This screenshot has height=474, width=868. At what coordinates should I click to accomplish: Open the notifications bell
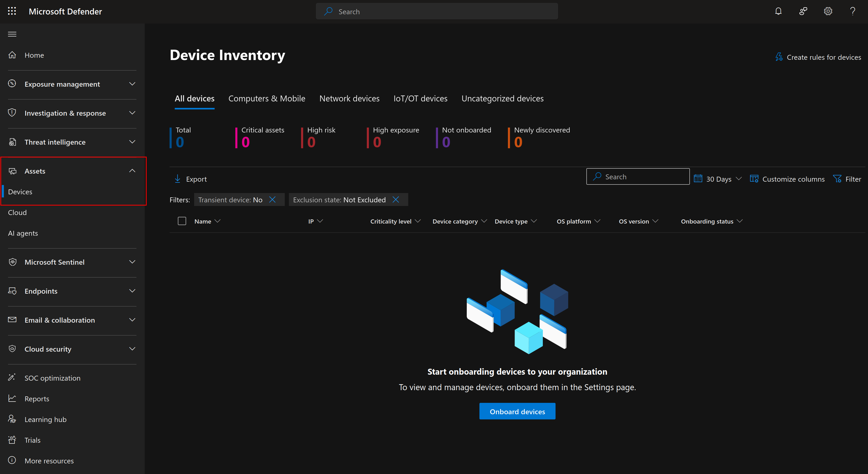pyautogui.click(x=778, y=11)
